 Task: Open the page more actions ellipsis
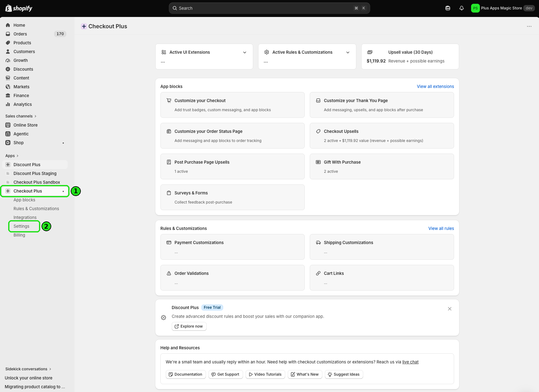[x=529, y=26]
